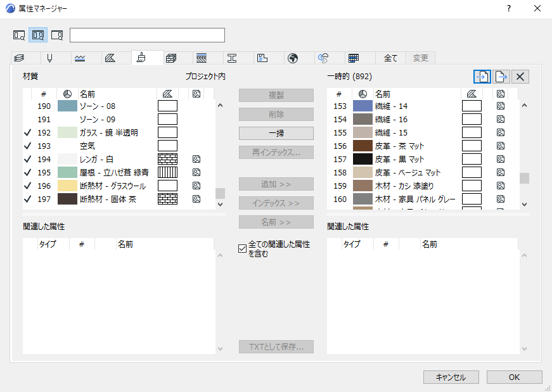Open the Layers attribute tab icon
552x392 pixels.
point(20,58)
